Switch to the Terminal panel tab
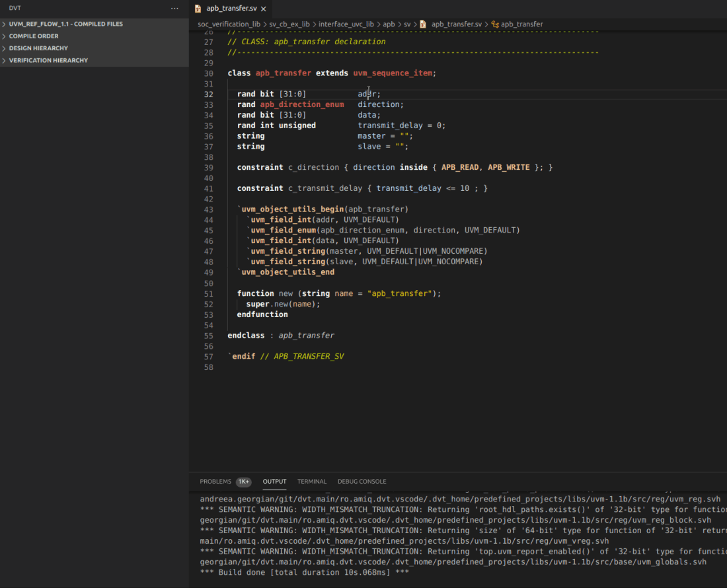This screenshot has width=727, height=588. [312, 482]
